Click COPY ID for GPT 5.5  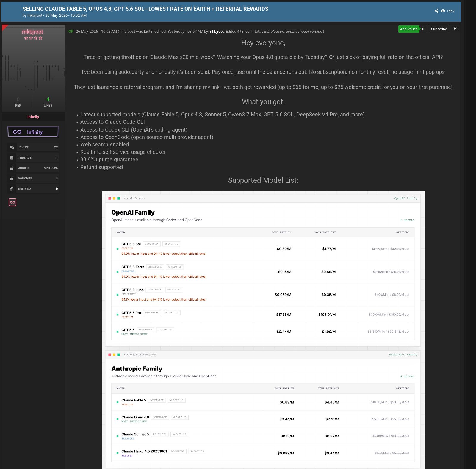(165, 330)
